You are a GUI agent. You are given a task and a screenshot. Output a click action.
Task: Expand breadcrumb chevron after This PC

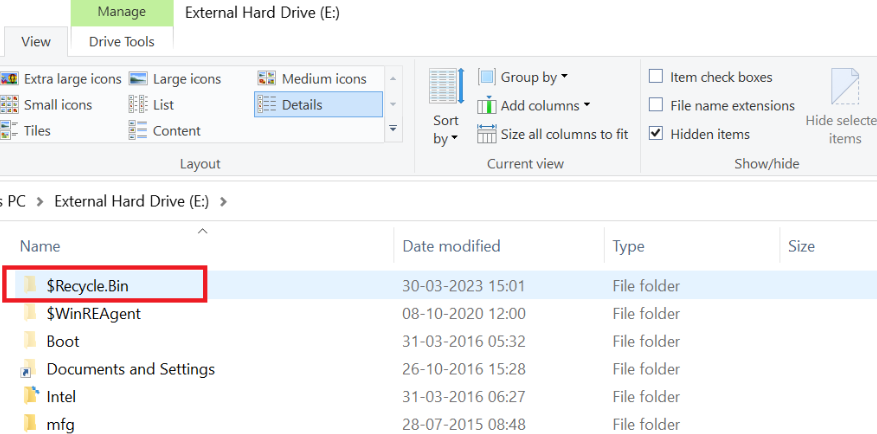tap(40, 201)
